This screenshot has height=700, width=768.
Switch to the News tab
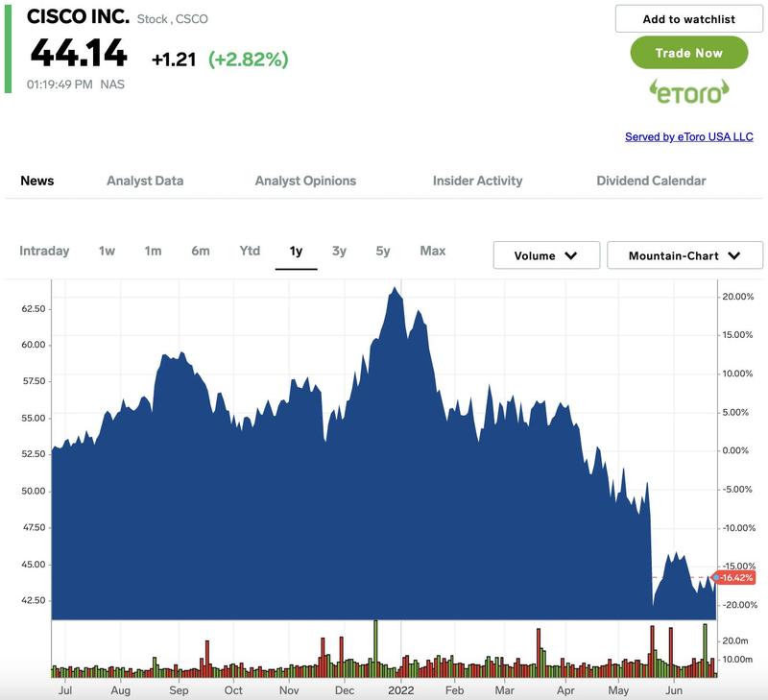click(x=37, y=181)
